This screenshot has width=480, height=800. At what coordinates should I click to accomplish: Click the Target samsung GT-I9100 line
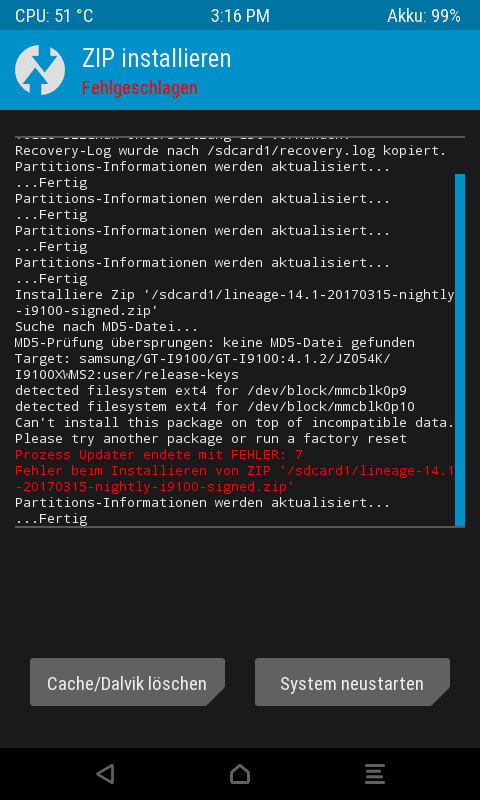[203, 366]
